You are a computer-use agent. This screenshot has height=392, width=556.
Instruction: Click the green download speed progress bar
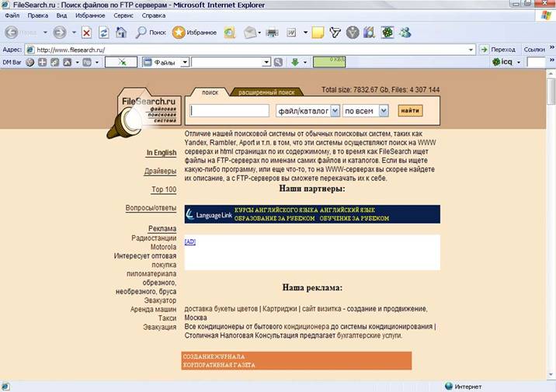[329, 62]
